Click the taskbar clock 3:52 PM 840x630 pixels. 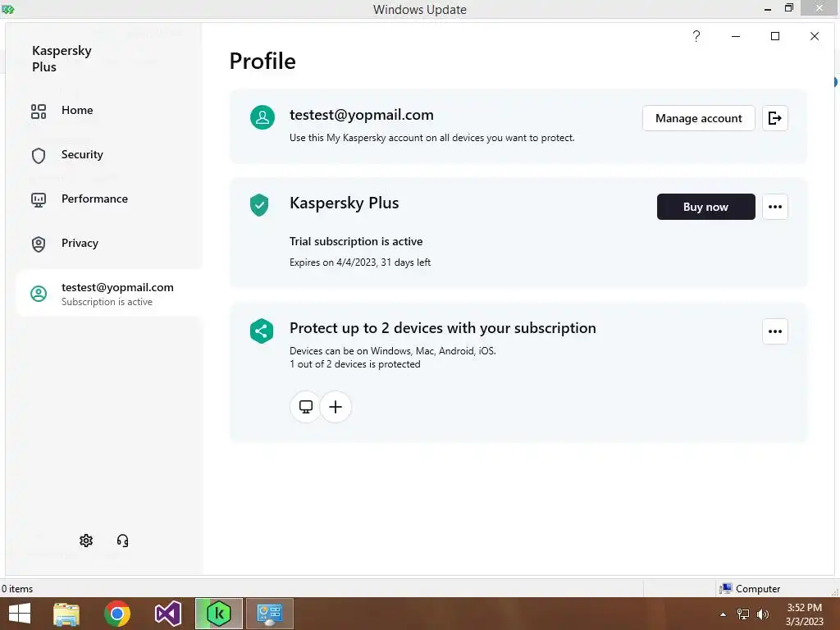(x=804, y=608)
